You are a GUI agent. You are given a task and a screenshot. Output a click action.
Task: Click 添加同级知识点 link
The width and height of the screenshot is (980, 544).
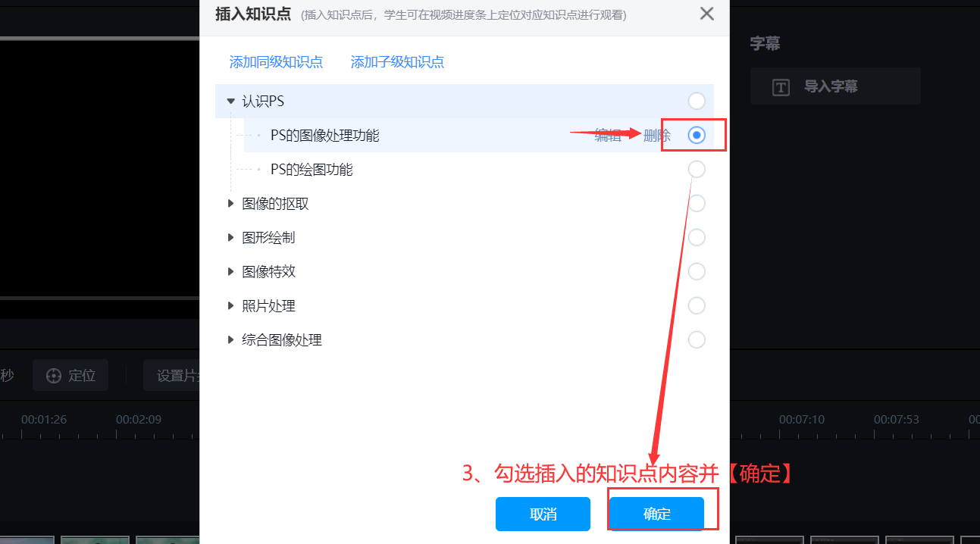277,62
